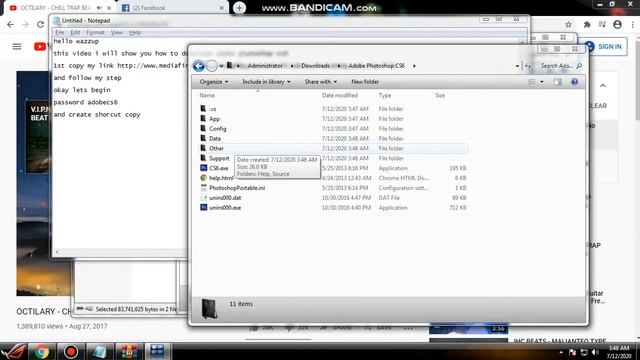
Task: Select the Support folder
Action: tap(219, 158)
